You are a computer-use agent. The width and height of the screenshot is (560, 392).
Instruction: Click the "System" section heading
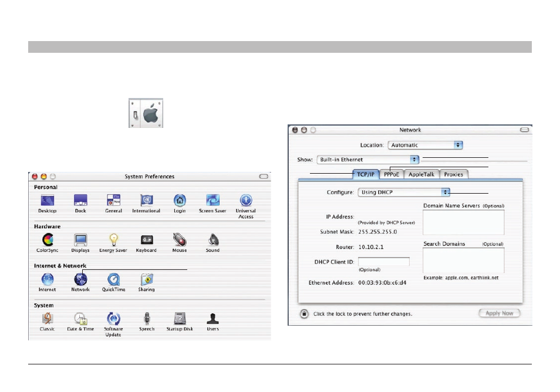coord(43,305)
